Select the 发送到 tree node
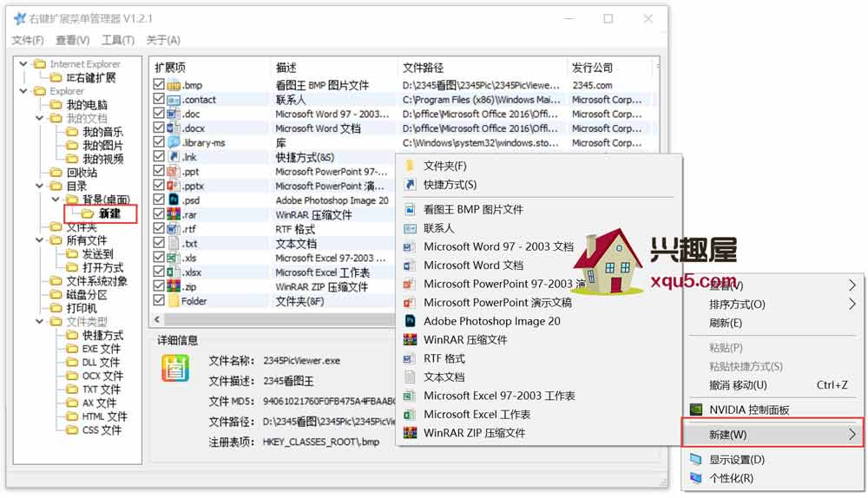Image resolution: width=868 pixels, height=498 pixels. click(98, 254)
